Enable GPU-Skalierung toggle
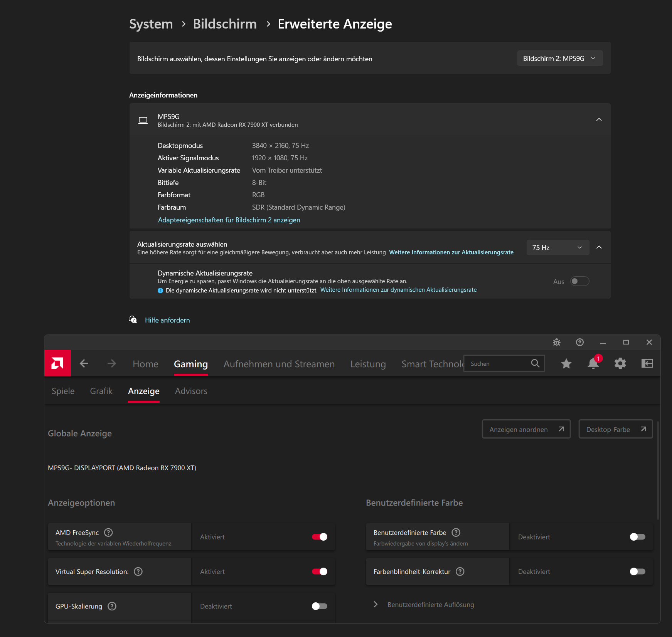The width and height of the screenshot is (672, 637). (320, 606)
